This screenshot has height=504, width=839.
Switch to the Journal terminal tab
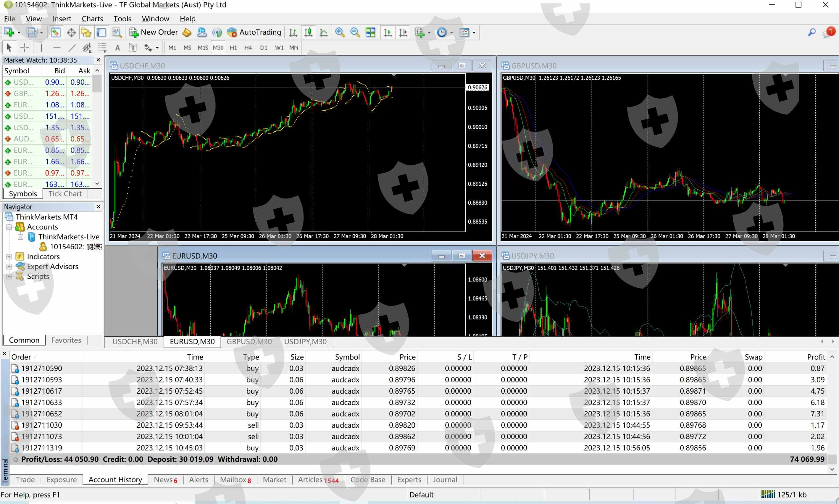(x=445, y=479)
